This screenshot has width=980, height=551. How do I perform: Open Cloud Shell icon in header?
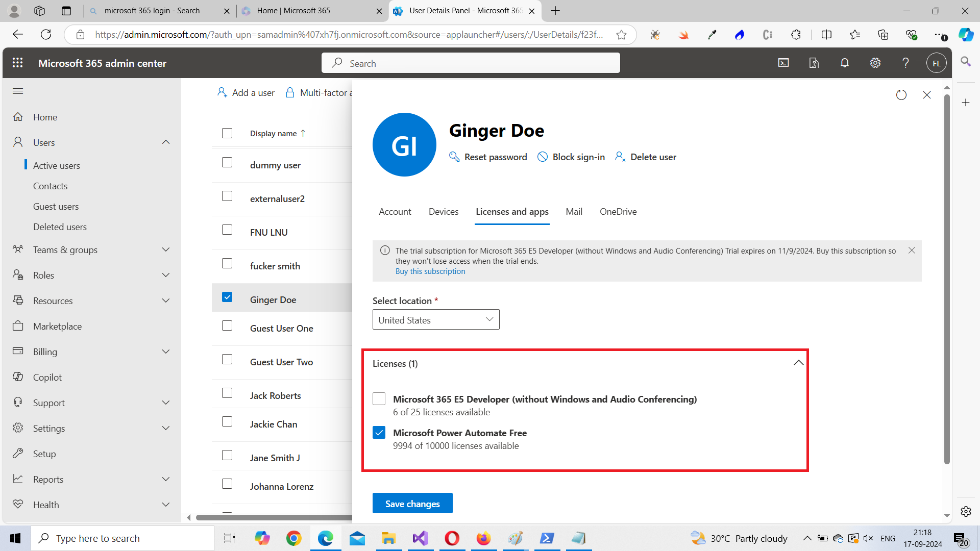pos(783,63)
